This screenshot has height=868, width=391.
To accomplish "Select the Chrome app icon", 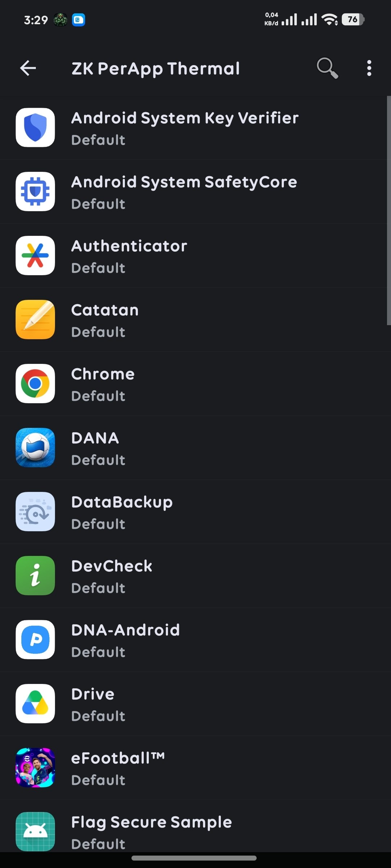I will point(35,383).
